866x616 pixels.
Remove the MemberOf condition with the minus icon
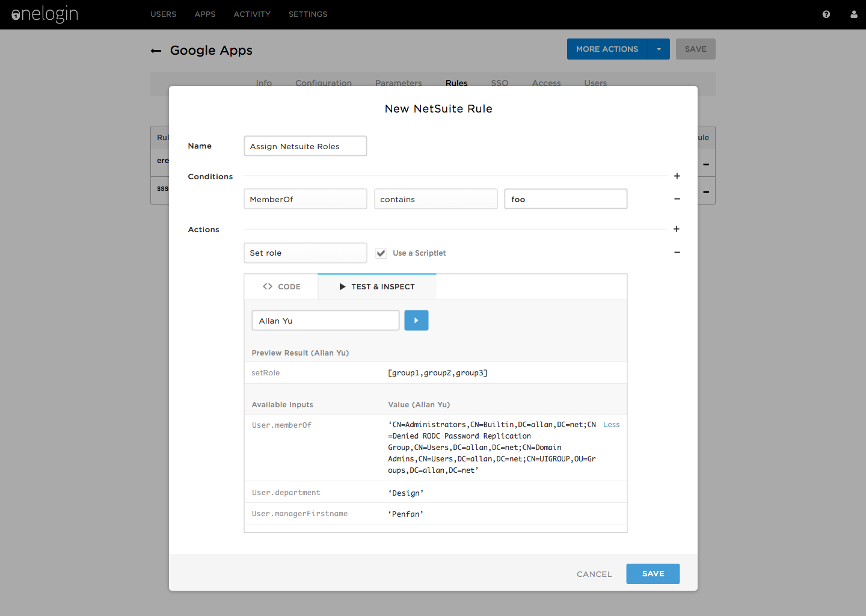tap(677, 199)
